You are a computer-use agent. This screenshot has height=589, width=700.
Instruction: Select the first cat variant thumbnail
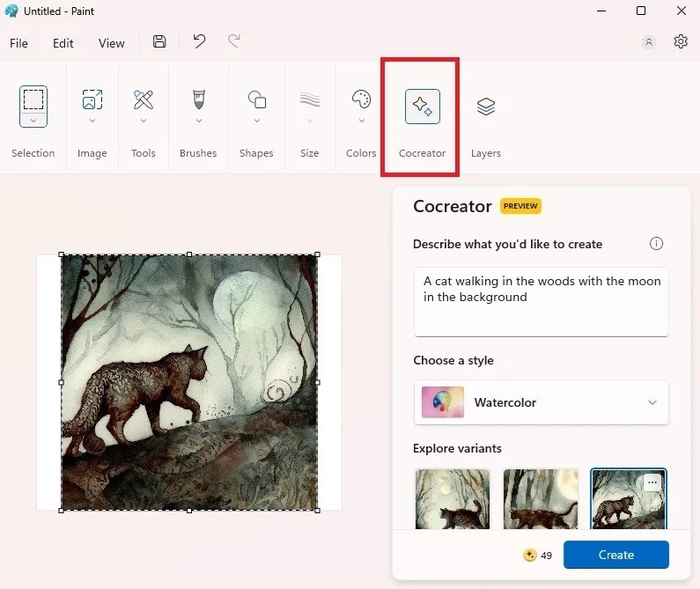tap(452, 499)
